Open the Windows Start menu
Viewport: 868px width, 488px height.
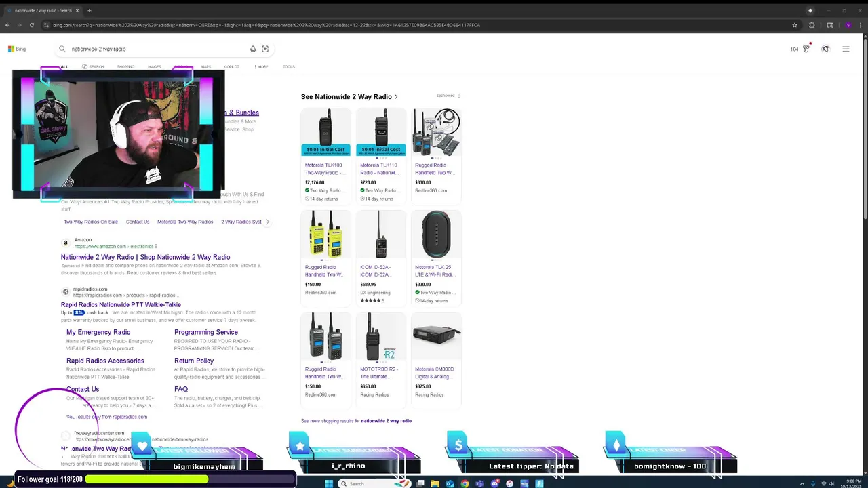[x=329, y=483]
